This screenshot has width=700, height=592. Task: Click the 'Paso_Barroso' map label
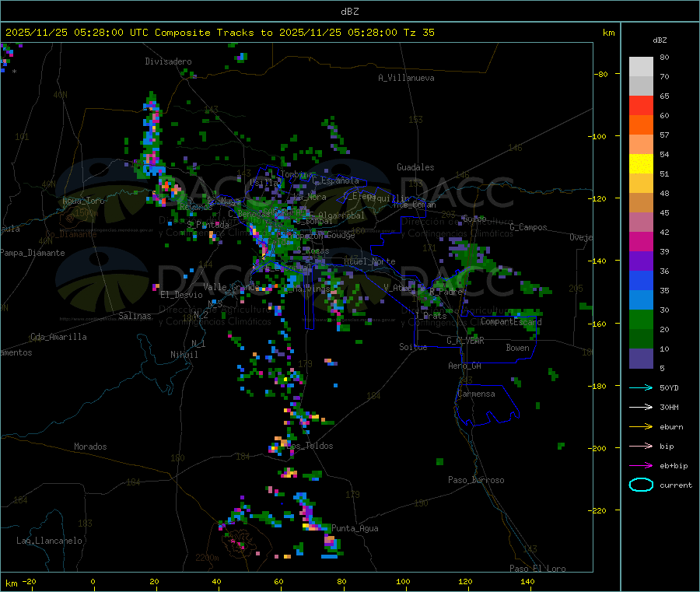(x=476, y=480)
